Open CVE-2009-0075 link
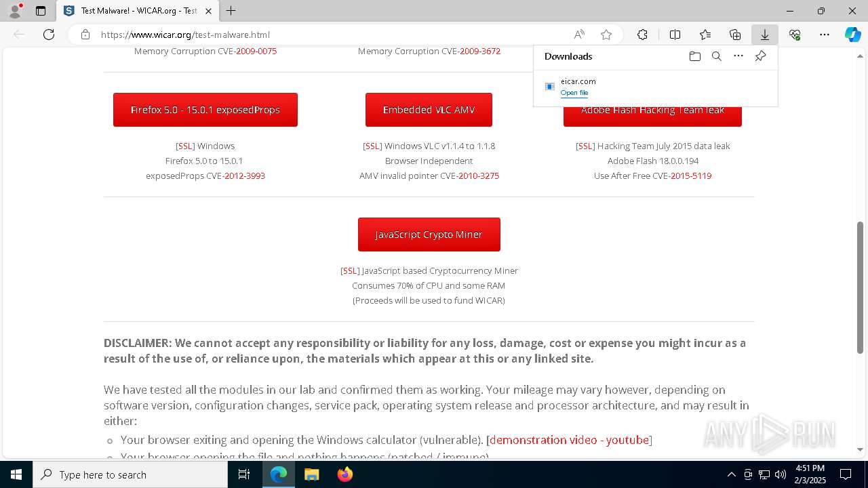 coord(256,52)
